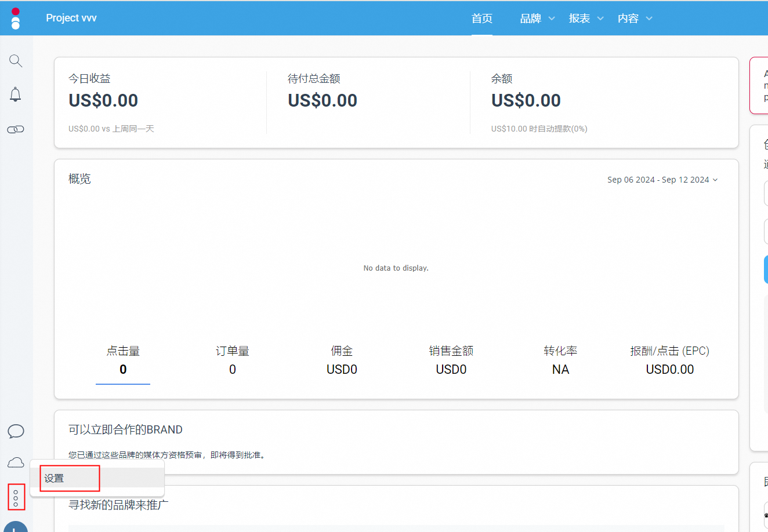Select 设置 from the popup menu
Image resolution: width=768 pixels, height=532 pixels.
click(x=55, y=478)
